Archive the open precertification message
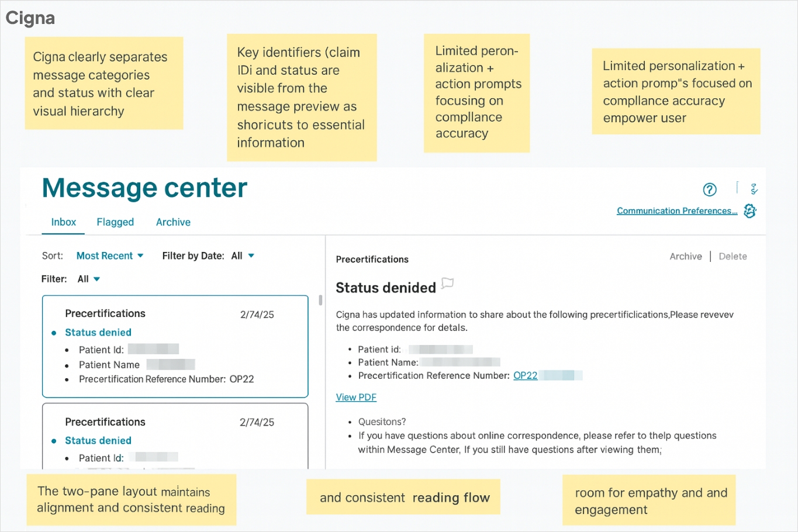The image size is (798, 532). pyautogui.click(x=685, y=257)
